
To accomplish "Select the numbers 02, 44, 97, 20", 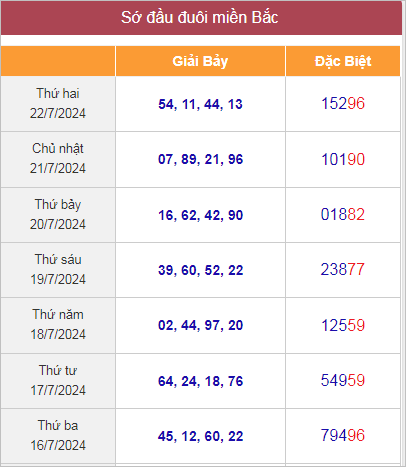I will click(200, 325).
